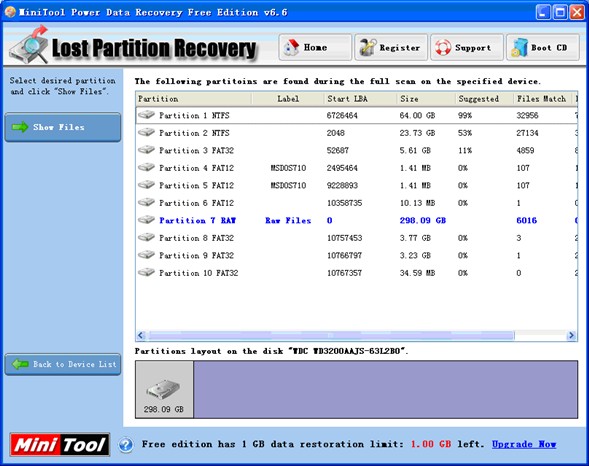Click the Home house icon
Screen dimensions: 589x466
292,48
